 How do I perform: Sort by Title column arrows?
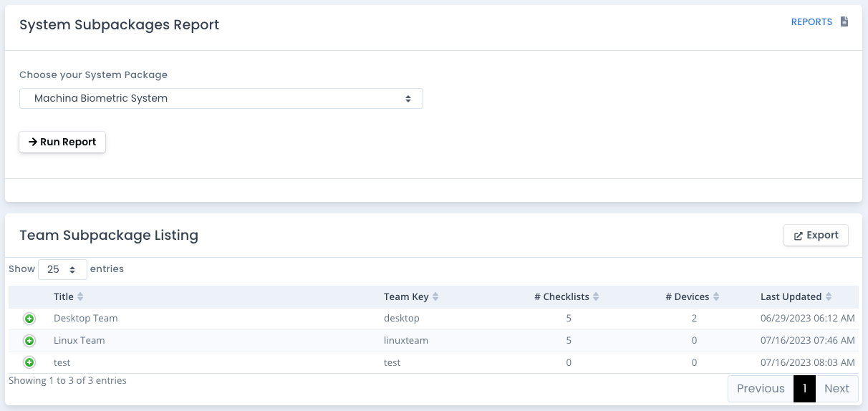[80, 297]
